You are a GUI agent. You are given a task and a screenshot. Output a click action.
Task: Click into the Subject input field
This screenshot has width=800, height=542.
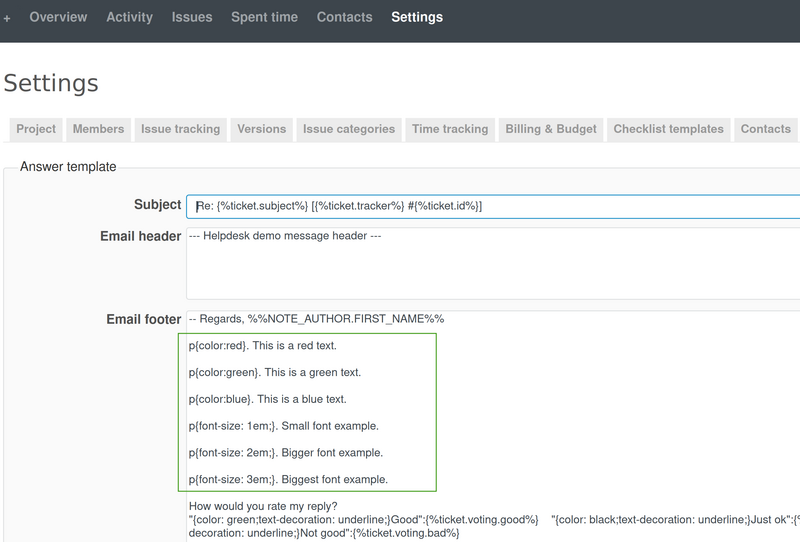(490, 206)
